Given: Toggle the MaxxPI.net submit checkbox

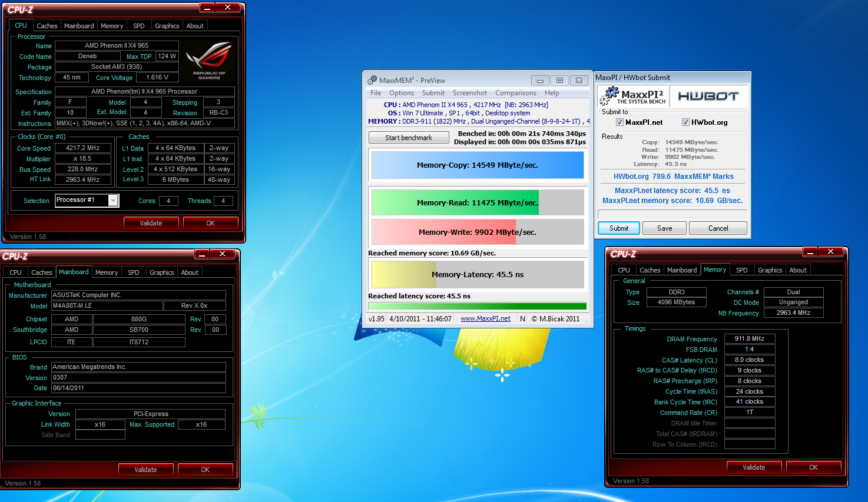Looking at the screenshot, I should click(619, 122).
